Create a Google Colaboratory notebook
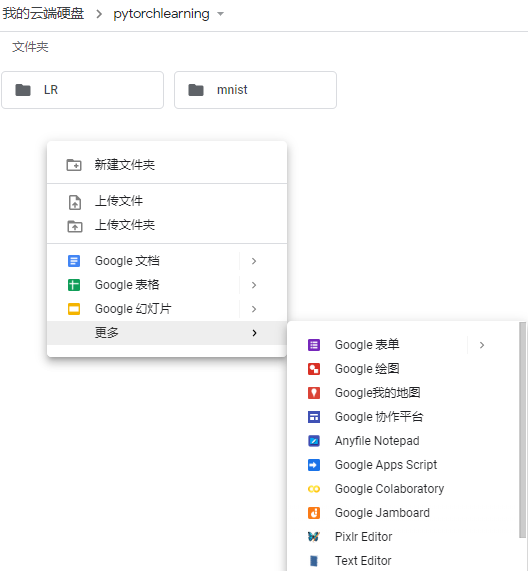 403,489
